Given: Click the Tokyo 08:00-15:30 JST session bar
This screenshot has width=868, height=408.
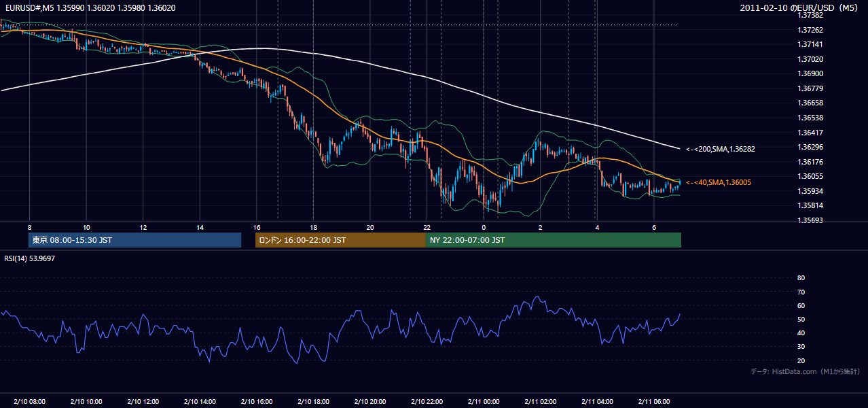Looking at the screenshot, I should pyautogui.click(x=134, y=240).
